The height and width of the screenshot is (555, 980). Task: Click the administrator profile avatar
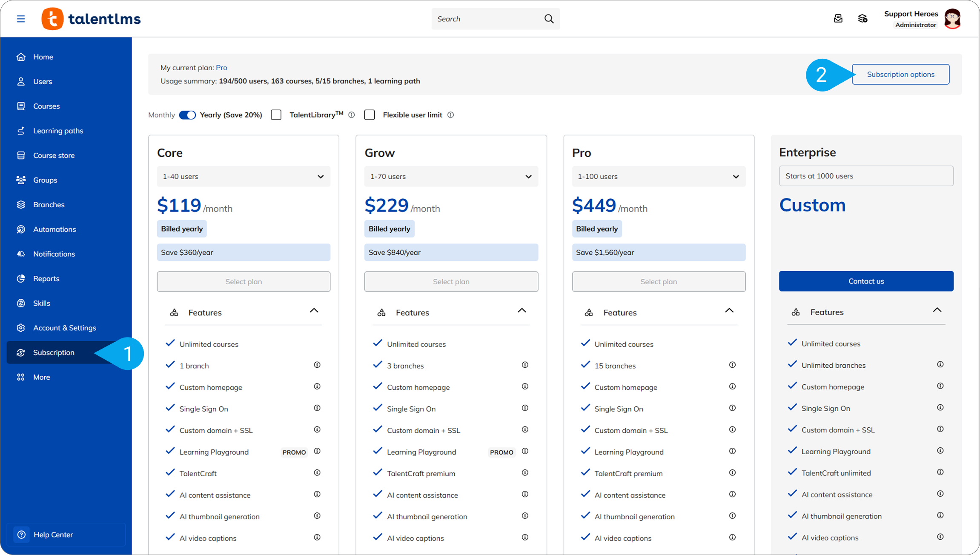(x=952, y=19)
